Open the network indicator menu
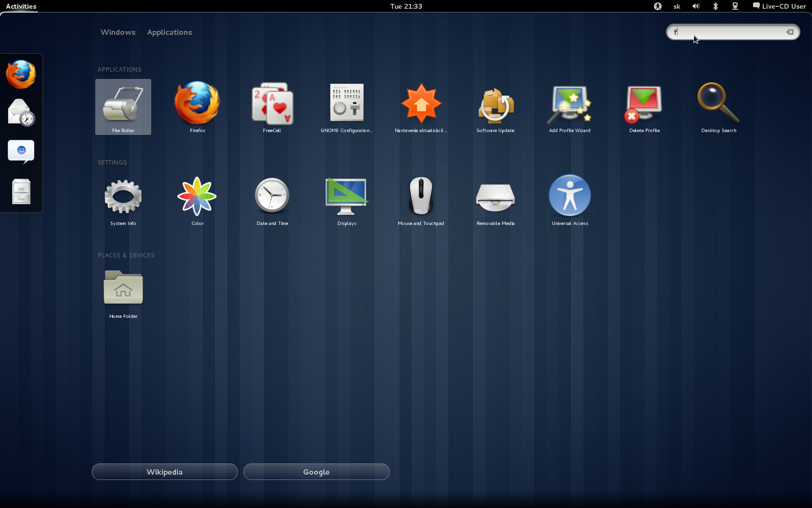The image size is (812, 508). pyautogui.click(x=735, y=6)
